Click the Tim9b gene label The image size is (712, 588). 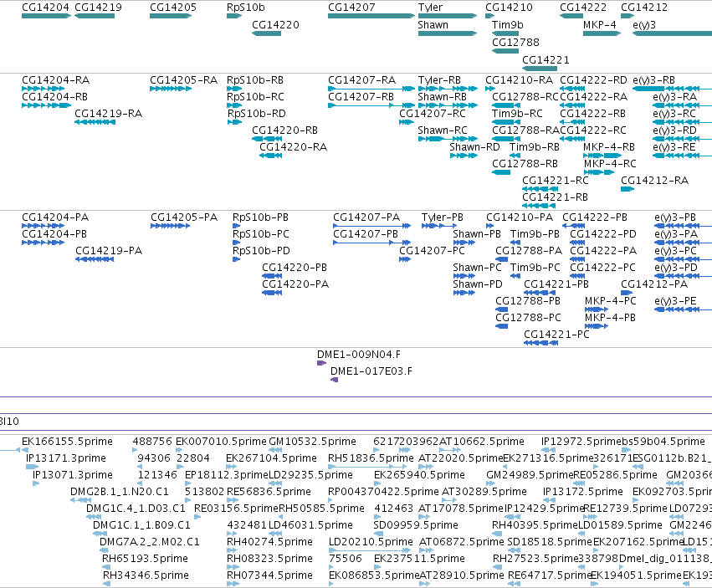click(508, 25)
